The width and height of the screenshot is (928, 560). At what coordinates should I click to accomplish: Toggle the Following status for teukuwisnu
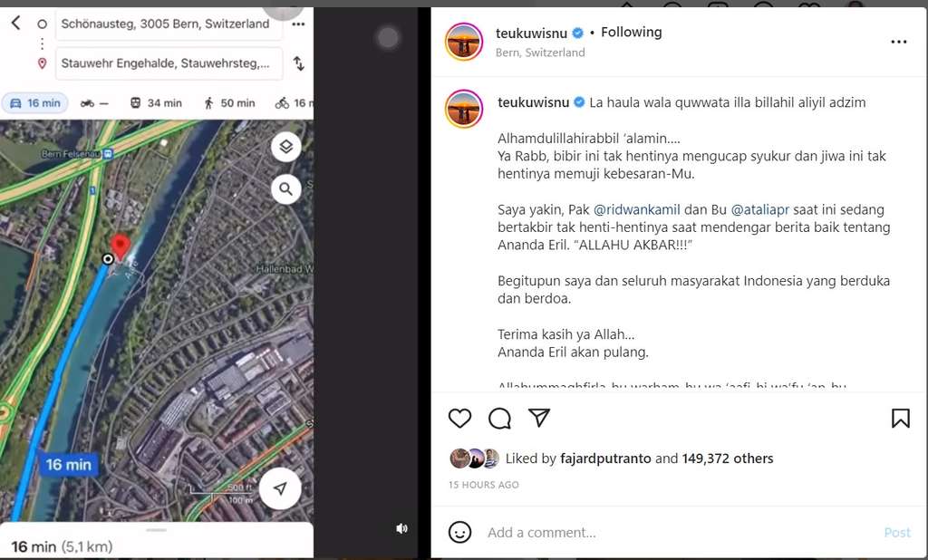click(x=631, y=32)
